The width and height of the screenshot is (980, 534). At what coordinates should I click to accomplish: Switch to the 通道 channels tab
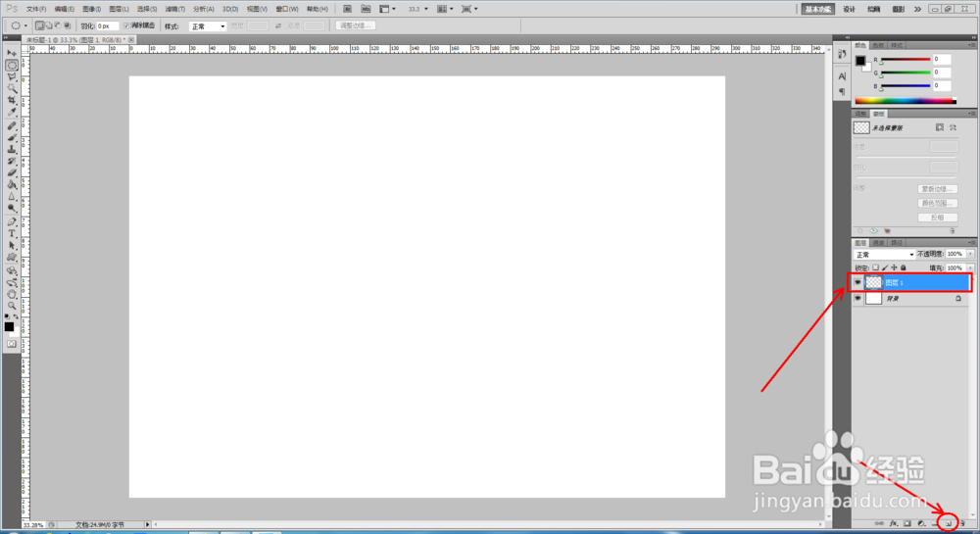coord(879,242)
